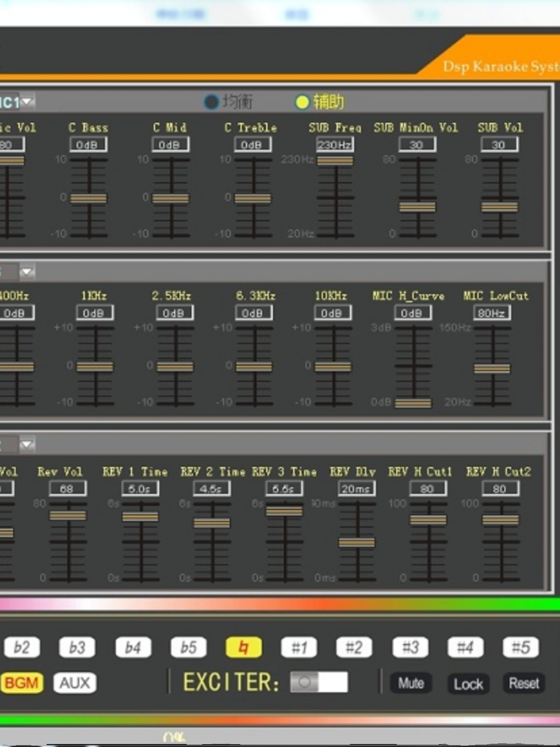Select the natural key button
Screen dimensions: 560x747
[244, 647]
